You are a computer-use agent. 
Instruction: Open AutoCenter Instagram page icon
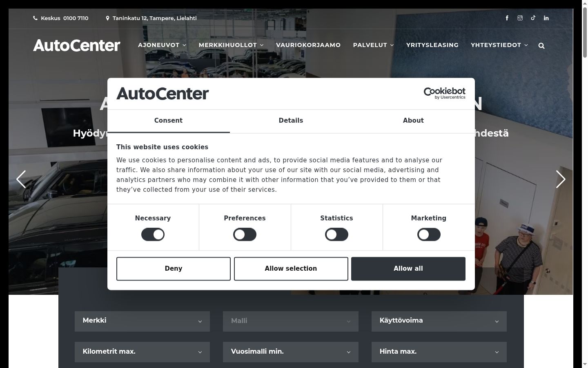(x=520, y=18)
